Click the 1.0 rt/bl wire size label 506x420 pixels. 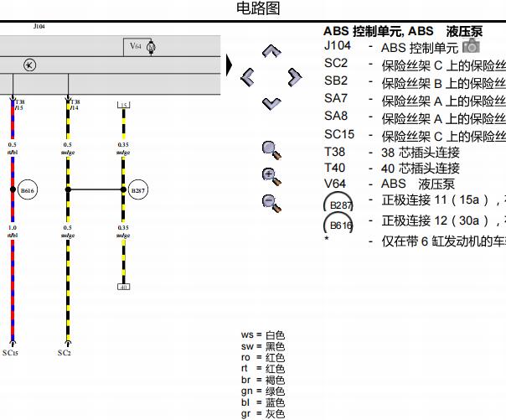coord(13,231)
